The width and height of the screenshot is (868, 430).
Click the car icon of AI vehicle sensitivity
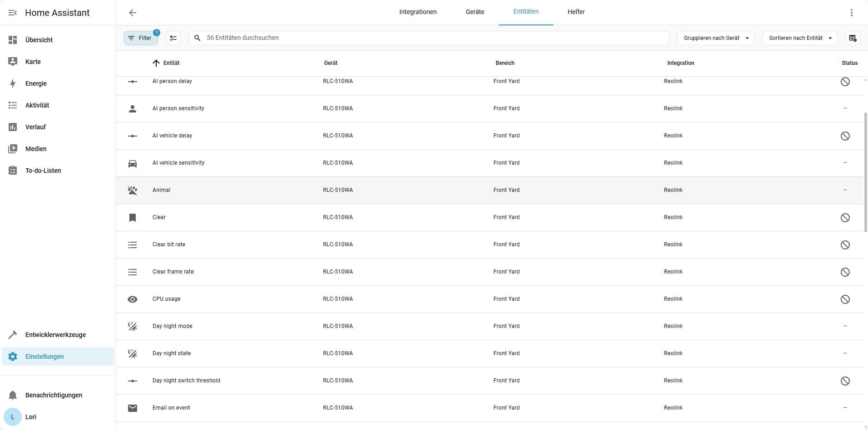(x=133, y=163)
